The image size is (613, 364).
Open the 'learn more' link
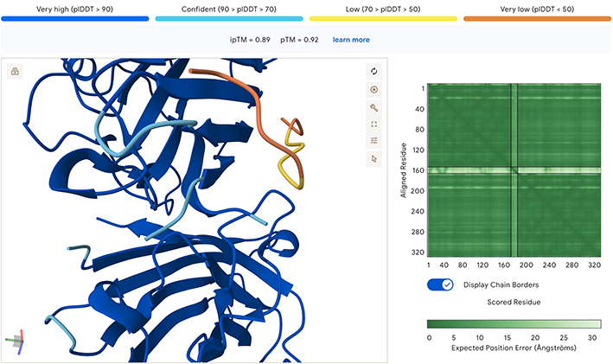tap(351, 40)
